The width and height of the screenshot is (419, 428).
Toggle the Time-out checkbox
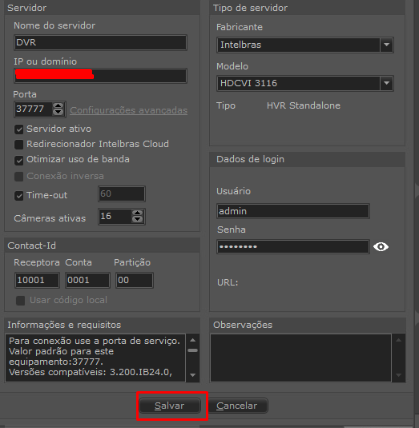point(19,196)
